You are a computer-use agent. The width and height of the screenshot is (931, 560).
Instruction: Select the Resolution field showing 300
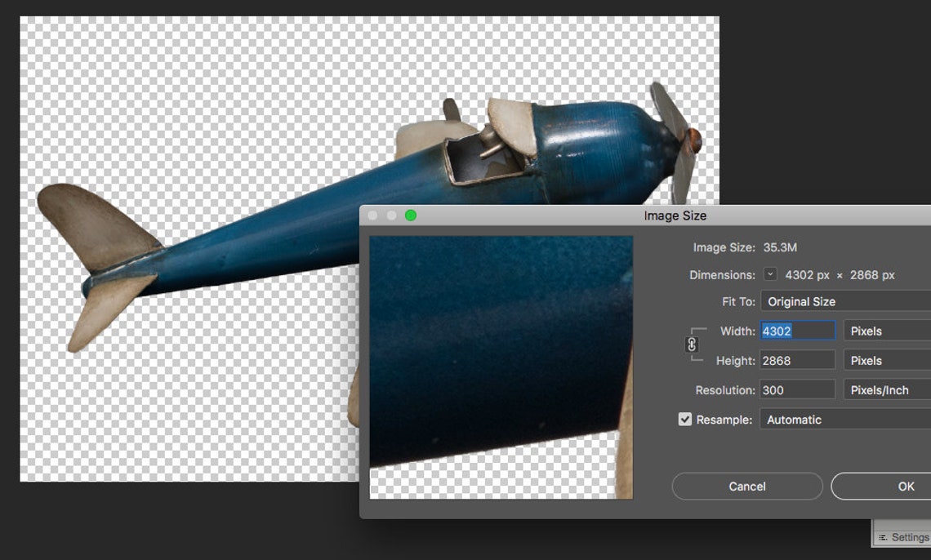(x=796, y=389)
